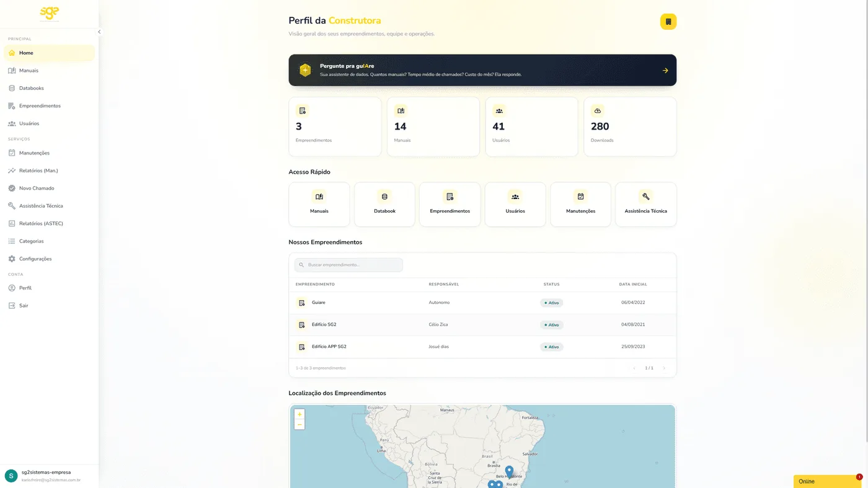Go to next page of empreendimentos table

coord(664,368)
